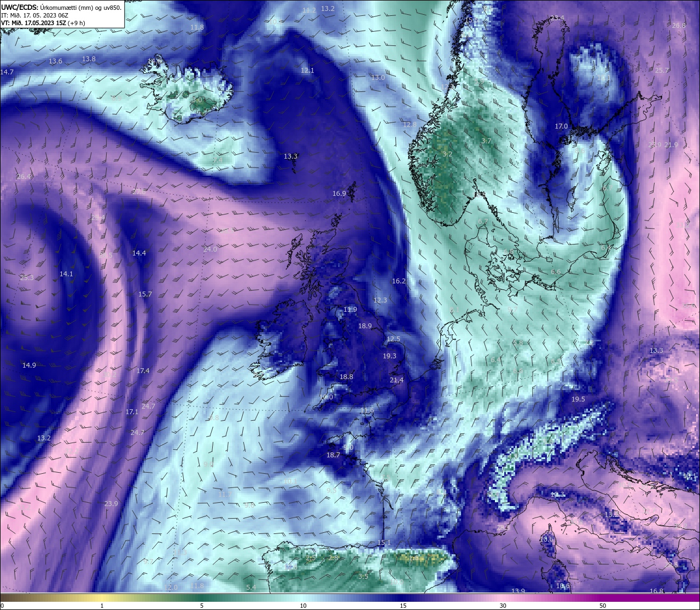Click the 14.9 value at the left Atlantic
Viewport: 700px width, 610px height.
(x=29, y=365)
